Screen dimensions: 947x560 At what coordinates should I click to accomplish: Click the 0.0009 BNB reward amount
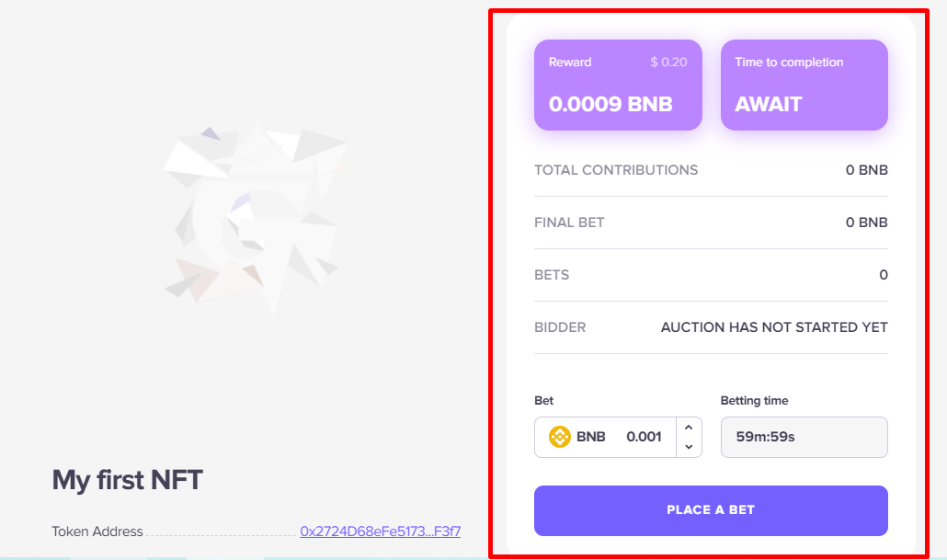[610, 104]
